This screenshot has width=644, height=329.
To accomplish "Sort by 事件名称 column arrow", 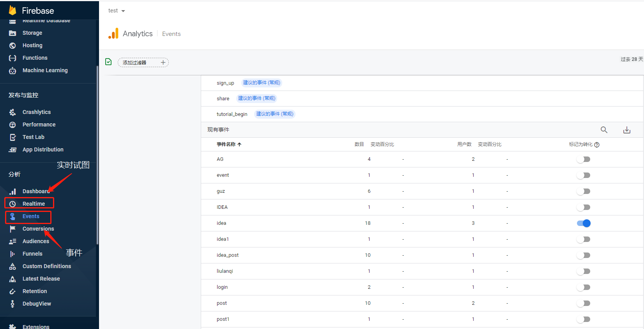I will click(239, 144).
